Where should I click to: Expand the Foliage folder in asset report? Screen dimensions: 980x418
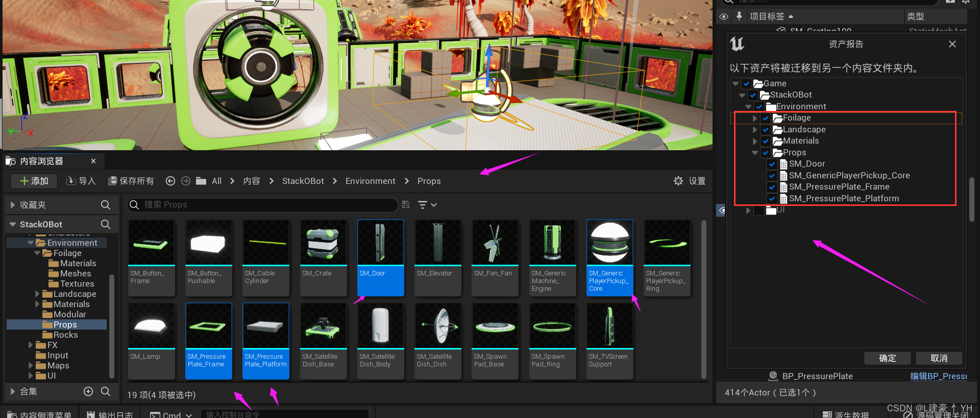755,118
